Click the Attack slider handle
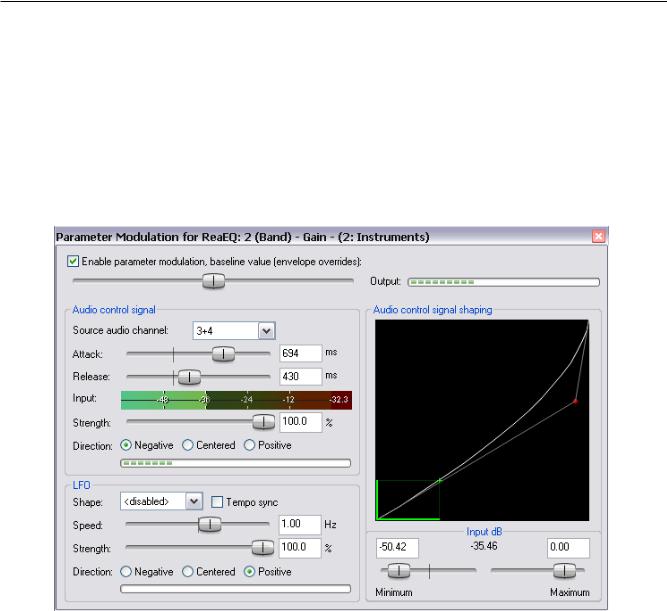 [223, 354]
